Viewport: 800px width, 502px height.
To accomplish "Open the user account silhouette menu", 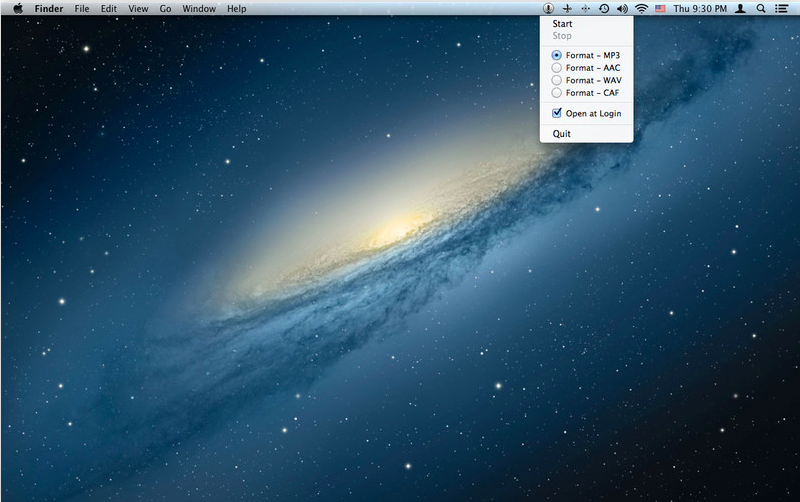I will (740, 8).
